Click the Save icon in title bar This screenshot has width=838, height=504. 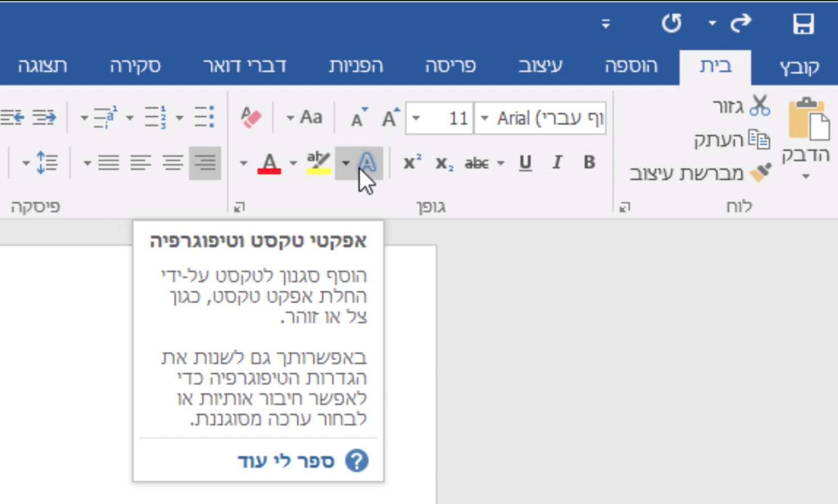point(803,24)
